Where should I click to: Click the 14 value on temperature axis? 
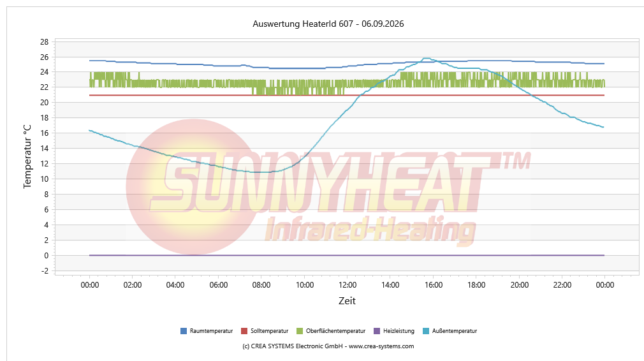45,149
